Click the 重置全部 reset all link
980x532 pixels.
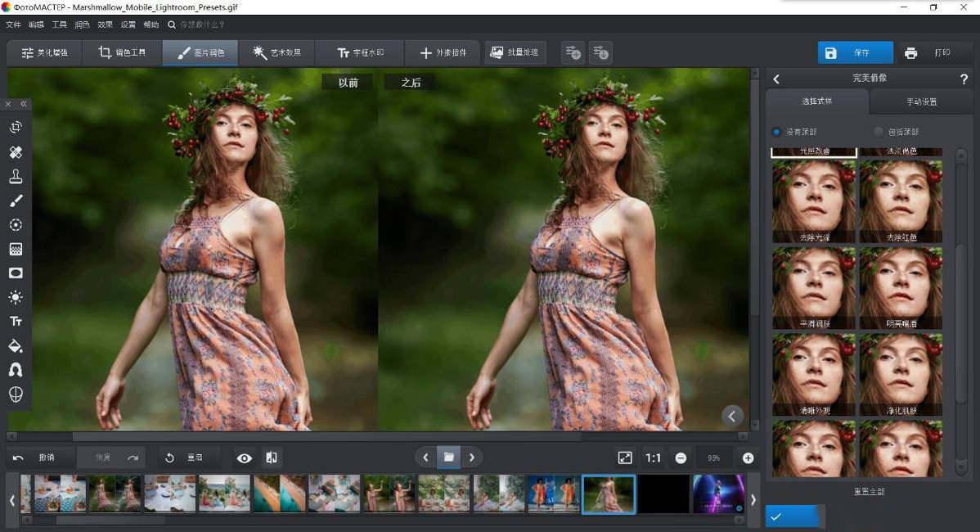pos(869,492)
